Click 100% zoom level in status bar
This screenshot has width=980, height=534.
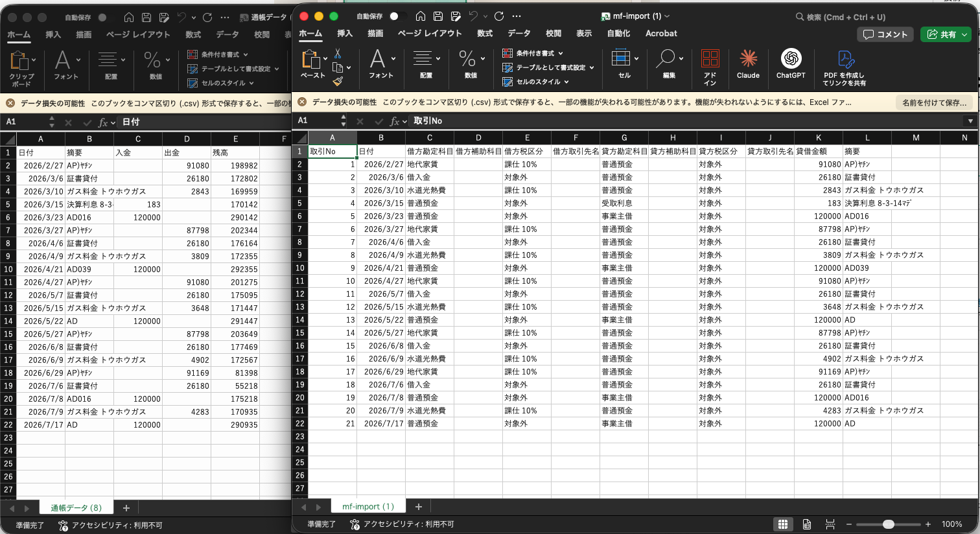point(951,524)
